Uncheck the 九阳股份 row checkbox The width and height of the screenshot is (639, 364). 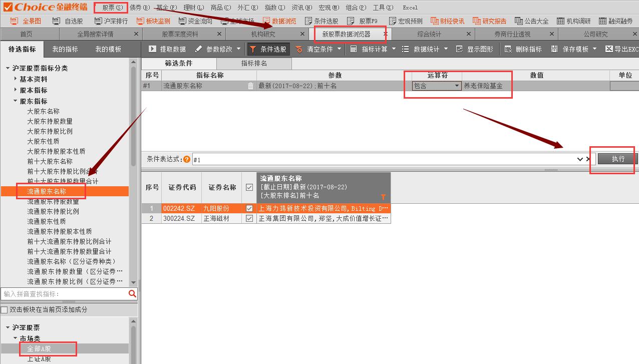(x=249, y=208)
